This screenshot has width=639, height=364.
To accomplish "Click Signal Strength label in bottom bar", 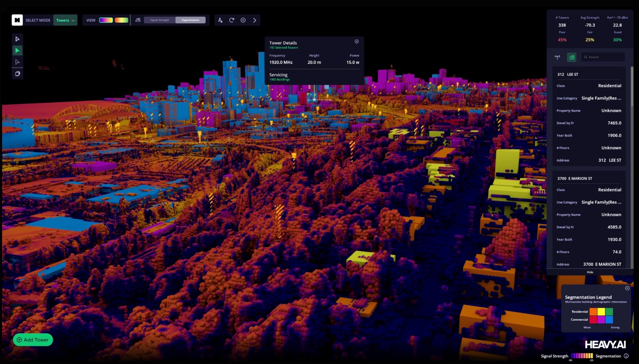I will [554, 356].
